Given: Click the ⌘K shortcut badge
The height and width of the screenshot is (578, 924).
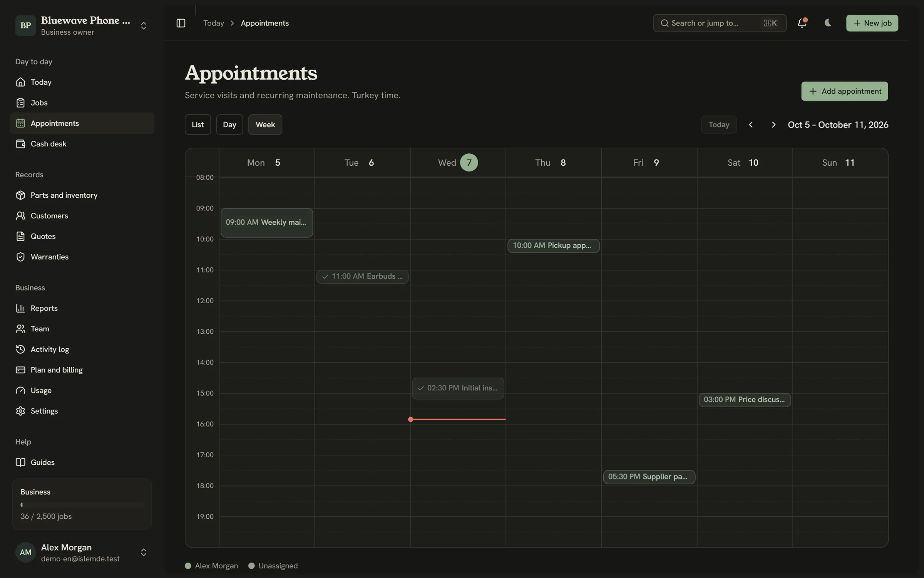Looking at the screenshot, I should click(770, 23).
